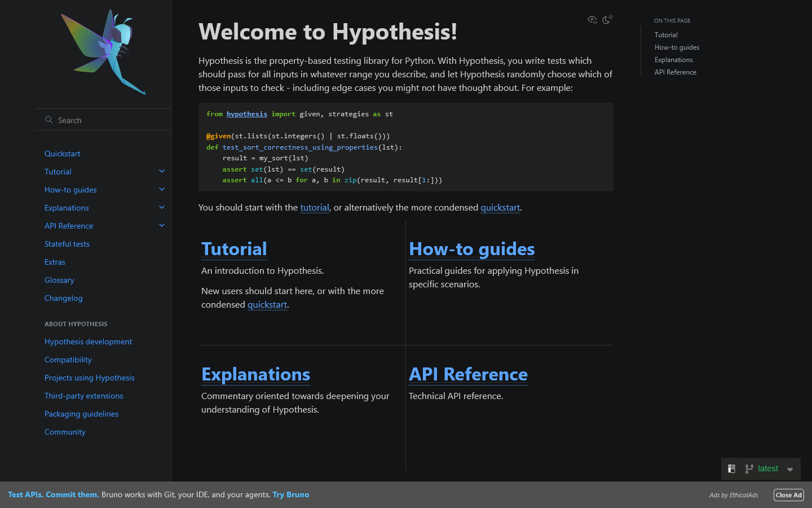Focus the Search input field
This screenshot has width=812, height=508.
coord(103,120)
